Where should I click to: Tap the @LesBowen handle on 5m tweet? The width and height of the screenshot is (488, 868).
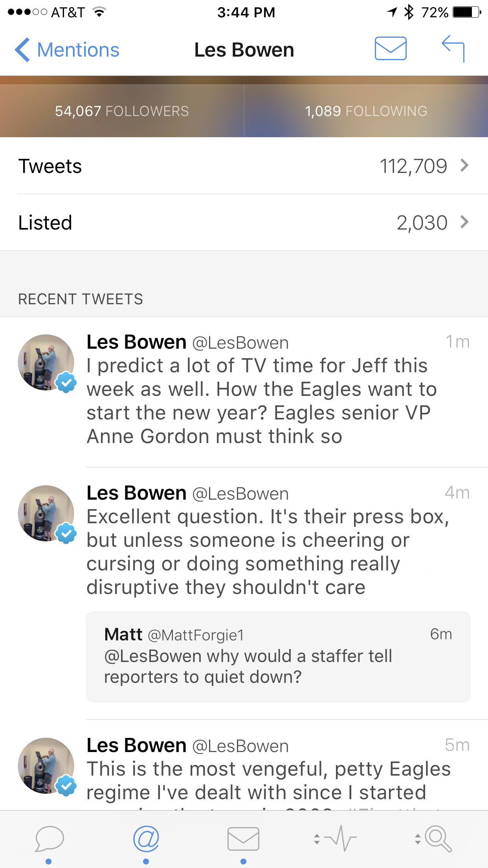point(240,746)
